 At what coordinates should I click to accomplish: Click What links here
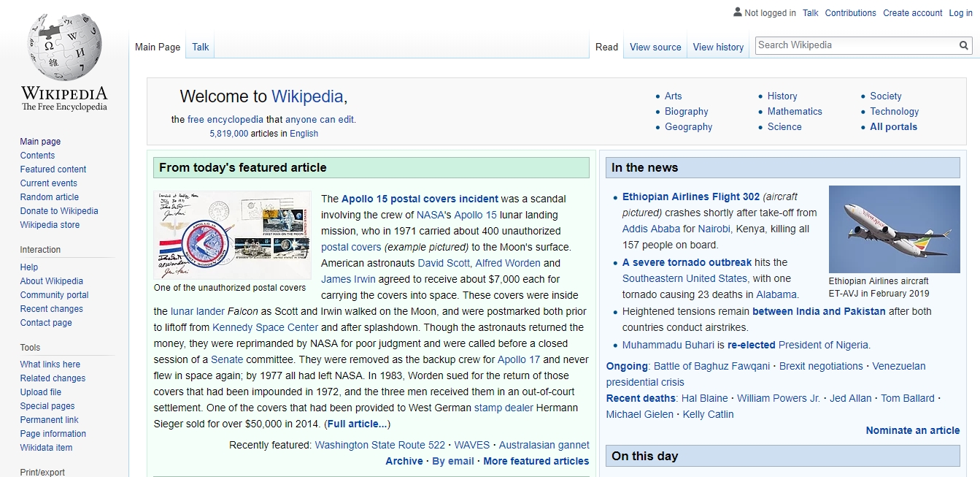click(x=50, y=365)
